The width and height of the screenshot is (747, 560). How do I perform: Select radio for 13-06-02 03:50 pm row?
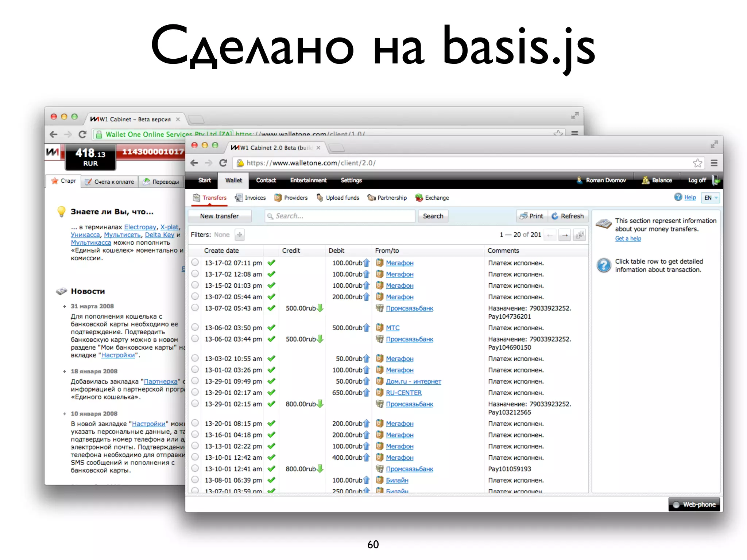click(195, 327)
